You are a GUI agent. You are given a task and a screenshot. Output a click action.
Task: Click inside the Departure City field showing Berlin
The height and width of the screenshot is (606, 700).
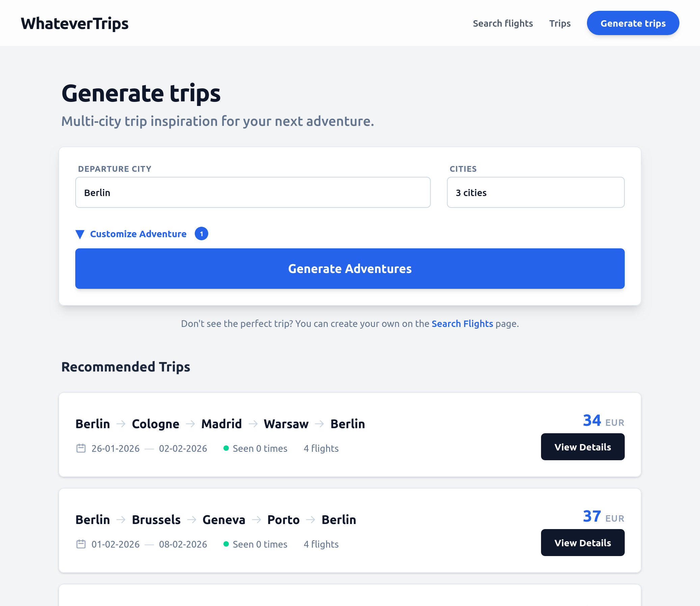coord(253,192)
